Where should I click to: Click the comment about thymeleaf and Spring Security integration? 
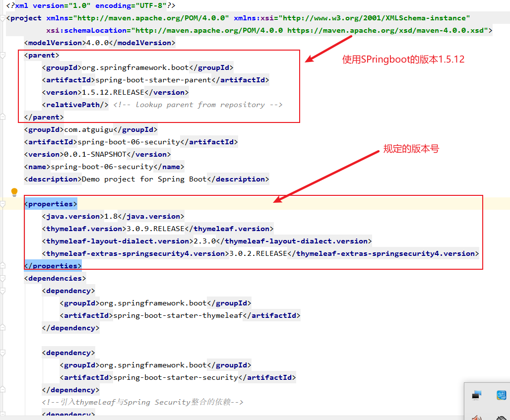[142, 402]
